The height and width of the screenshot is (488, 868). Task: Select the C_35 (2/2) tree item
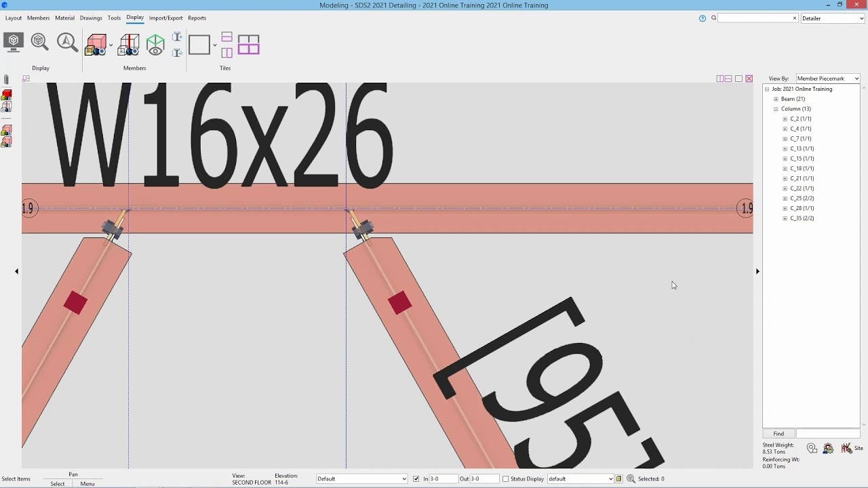click(802, 218)
